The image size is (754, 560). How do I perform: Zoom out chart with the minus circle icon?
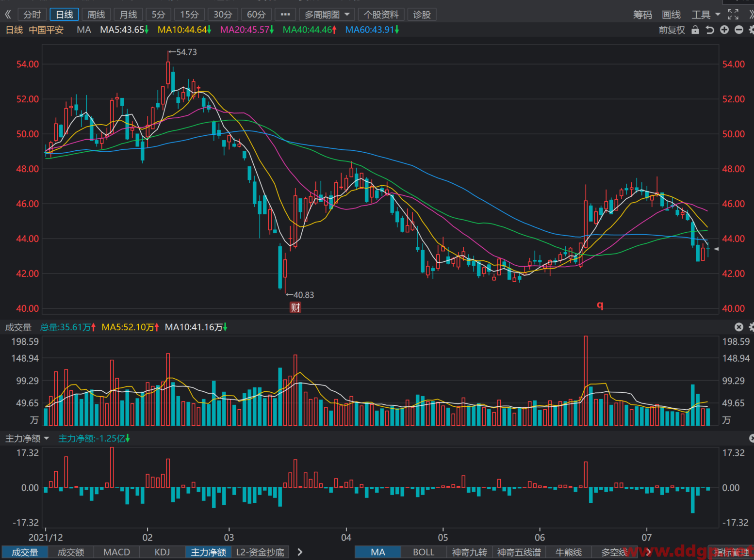point(739,30)
